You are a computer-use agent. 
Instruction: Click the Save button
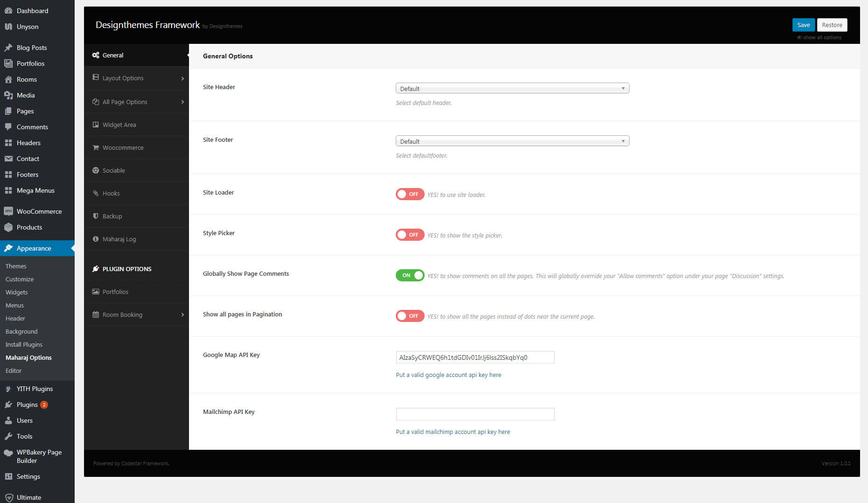click(x=803, y=25)
